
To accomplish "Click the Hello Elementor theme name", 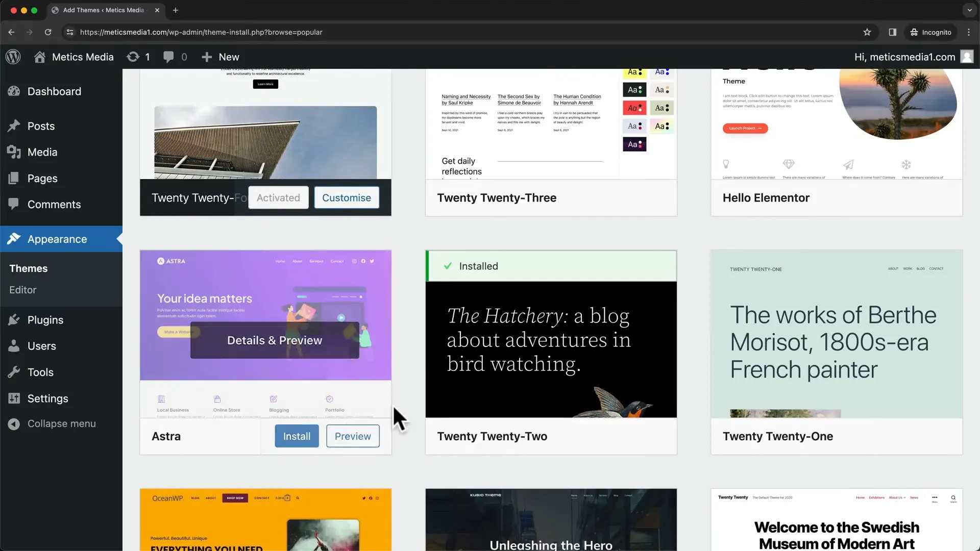I will 766,198.
